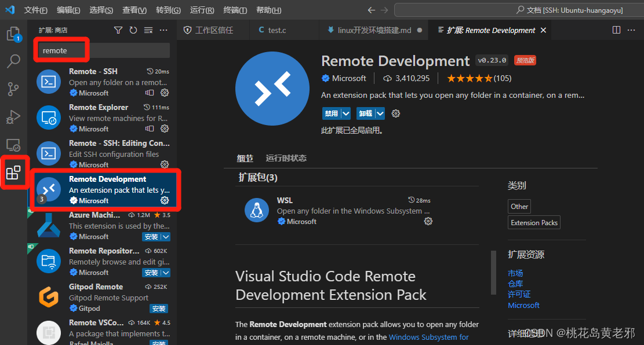Image resolution: width=644 pixels, height=345 pixels.
Task: Open the WSL extension manage gear
Action: (428, 221)
